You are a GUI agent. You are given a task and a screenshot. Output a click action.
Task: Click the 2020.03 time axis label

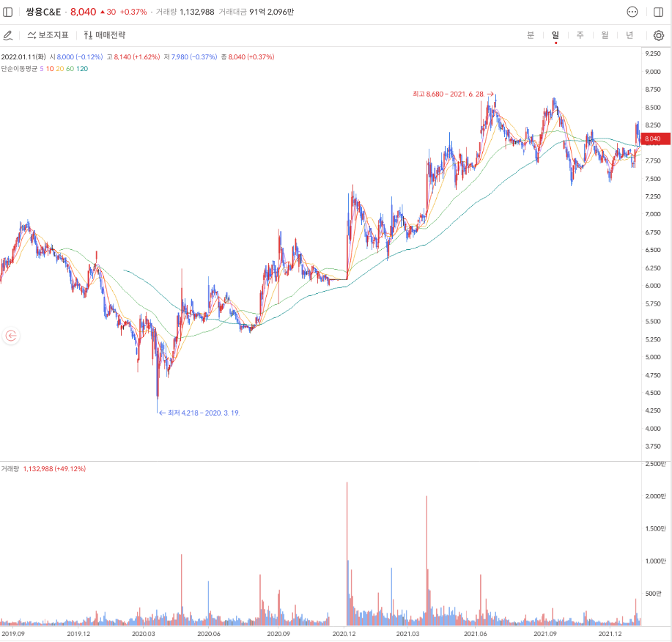[x=143, y=634]
